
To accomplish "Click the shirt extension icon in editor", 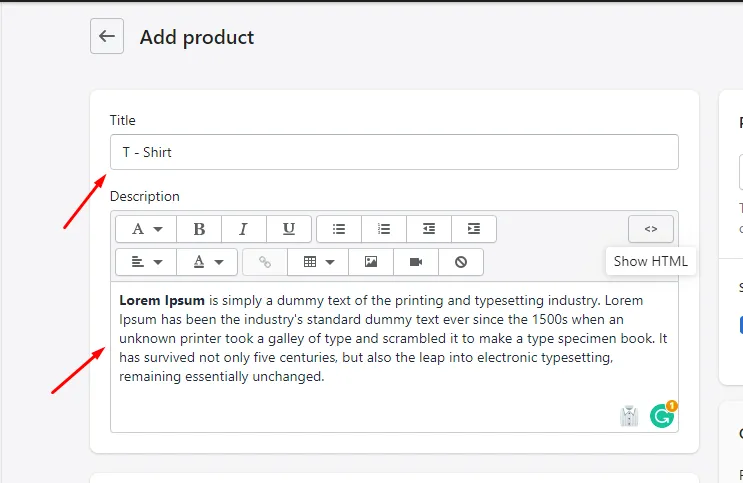I will click(629, 416).
